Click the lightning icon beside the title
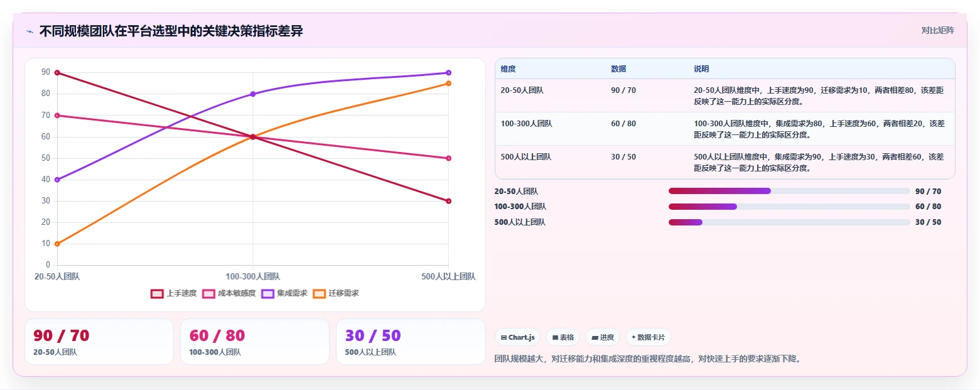 pyautogui.click(x=30, y=31)
